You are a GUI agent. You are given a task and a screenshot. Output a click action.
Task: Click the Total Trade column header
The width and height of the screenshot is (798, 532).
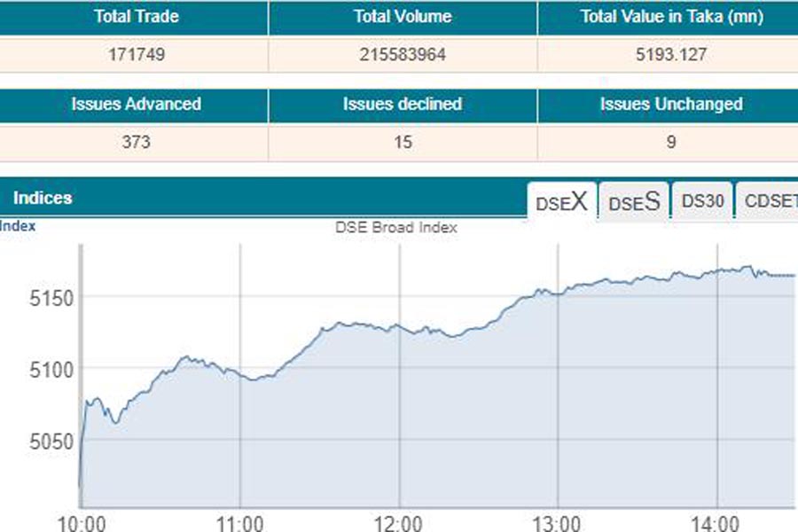[x=136, y=17]
